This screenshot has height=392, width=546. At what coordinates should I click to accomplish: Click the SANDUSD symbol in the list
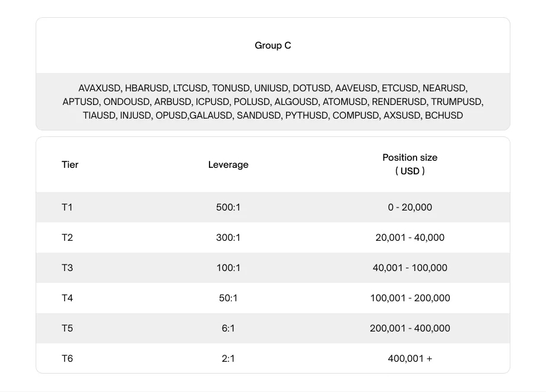click(x=258, y=116)
